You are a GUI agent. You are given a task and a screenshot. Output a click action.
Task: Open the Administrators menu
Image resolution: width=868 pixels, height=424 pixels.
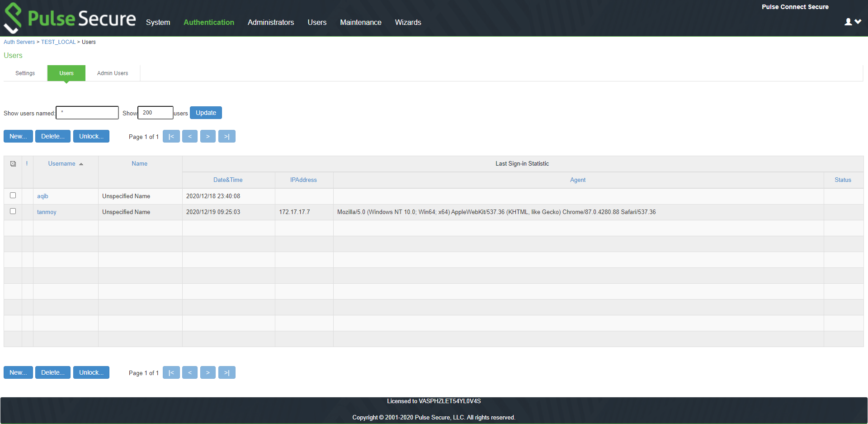pos(271,22)
